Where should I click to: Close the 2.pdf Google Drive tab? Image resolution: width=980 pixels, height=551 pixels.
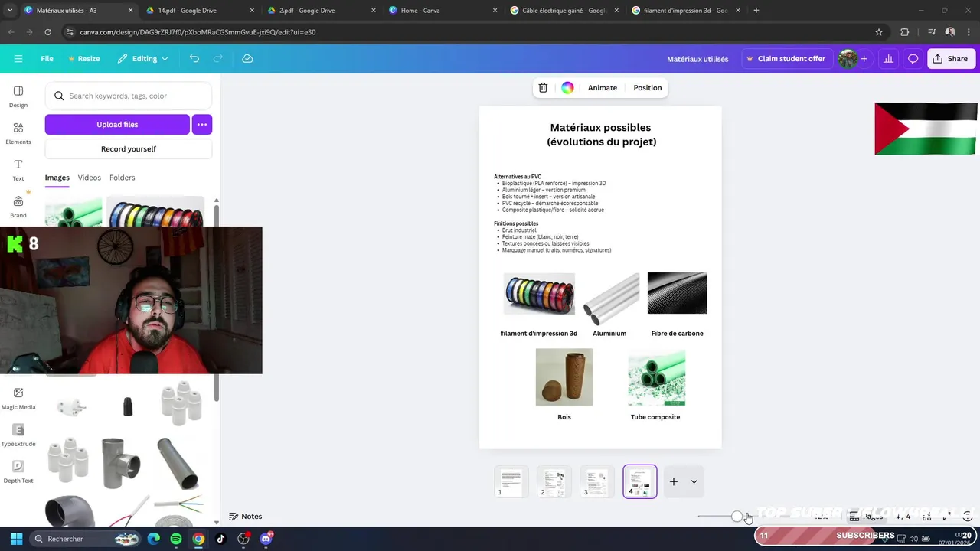[x=374, y=11]
